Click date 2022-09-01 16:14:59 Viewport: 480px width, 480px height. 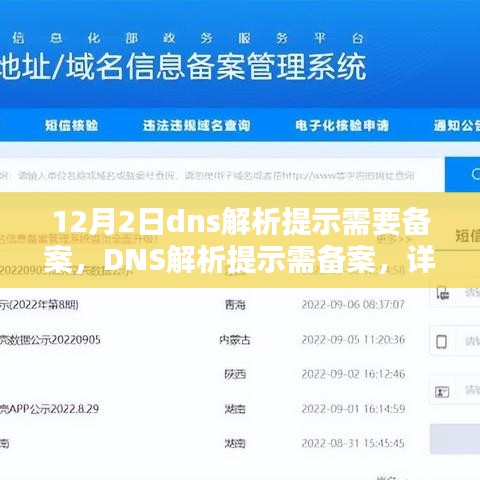(353, 409)
